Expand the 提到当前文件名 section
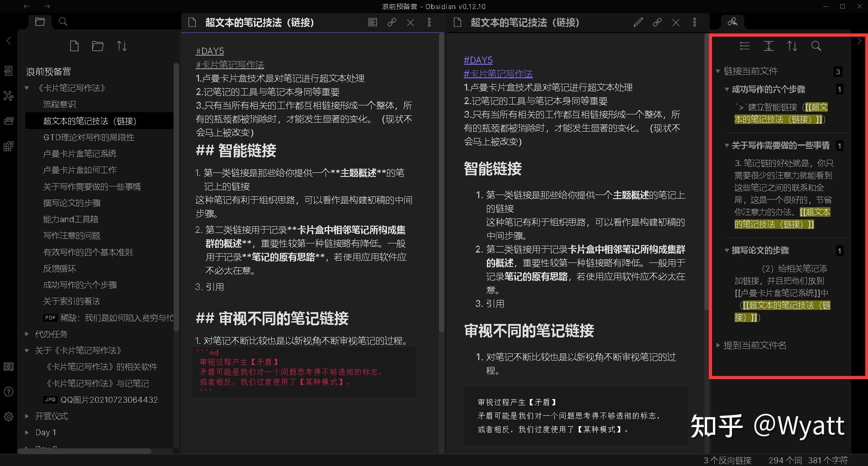The height and width of the screenshot is (466, 868). pyautogui.click(x=717, y=345)
